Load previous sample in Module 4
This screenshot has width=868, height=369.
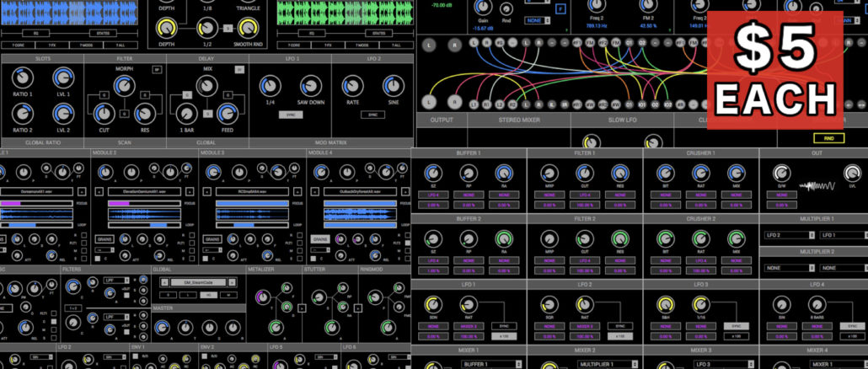[x=315, y=191]
